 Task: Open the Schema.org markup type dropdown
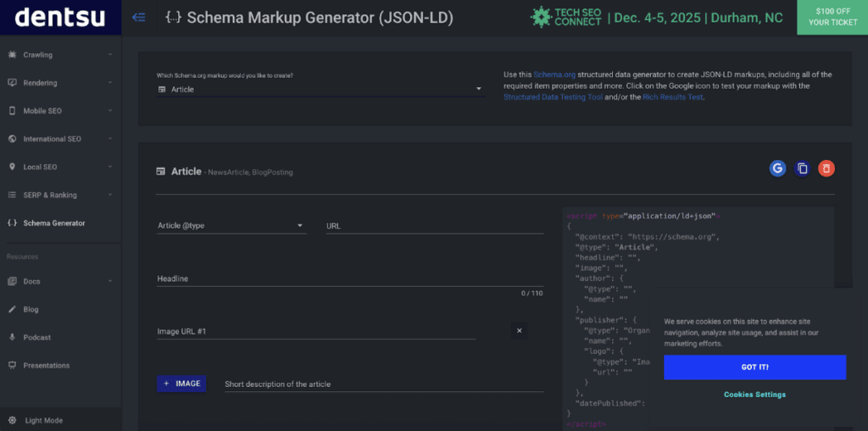321,89
